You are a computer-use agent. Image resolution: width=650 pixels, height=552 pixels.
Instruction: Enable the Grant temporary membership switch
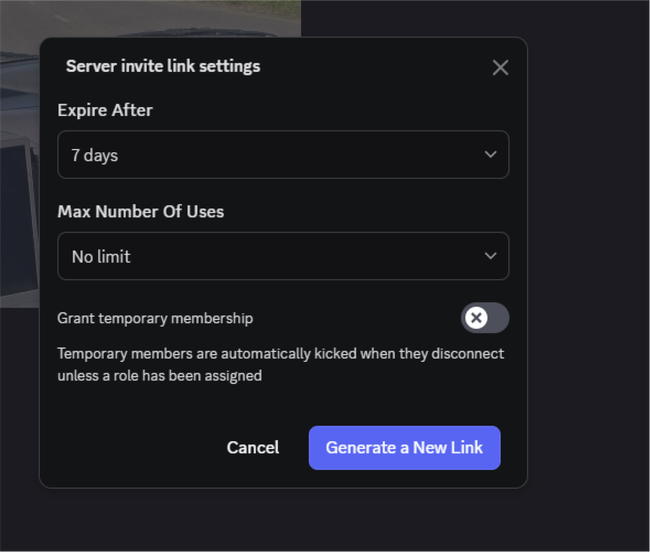[485, 318]
